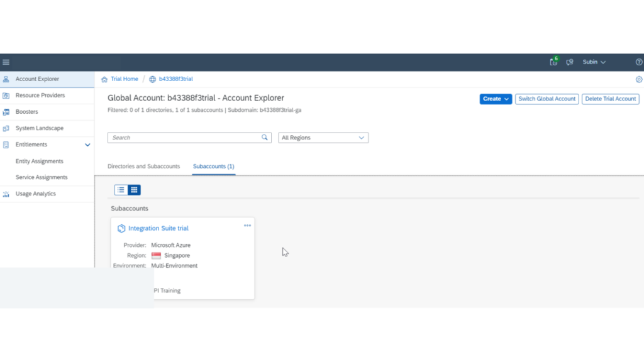Click Delete Trial Account button
The height and width of the screenshot is (362, 644).
(610, 99)
